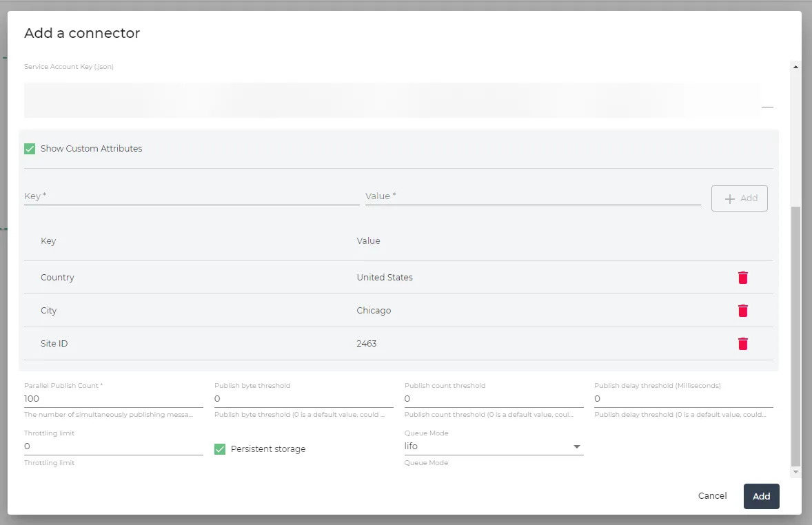Click the minus icon beside Service Account Key
Image resolution: width=812 pixels, height=525 pixels.
click(x=767, y=107)
